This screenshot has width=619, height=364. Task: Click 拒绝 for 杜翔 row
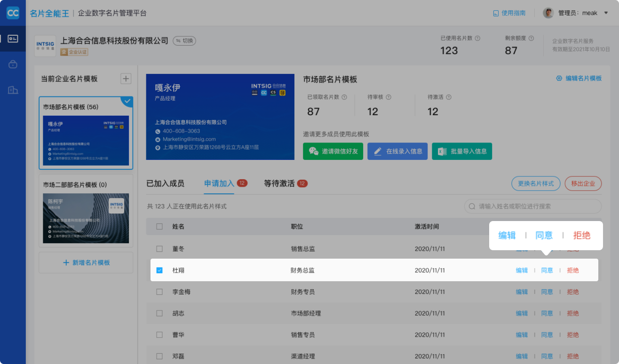coord(573,270)
